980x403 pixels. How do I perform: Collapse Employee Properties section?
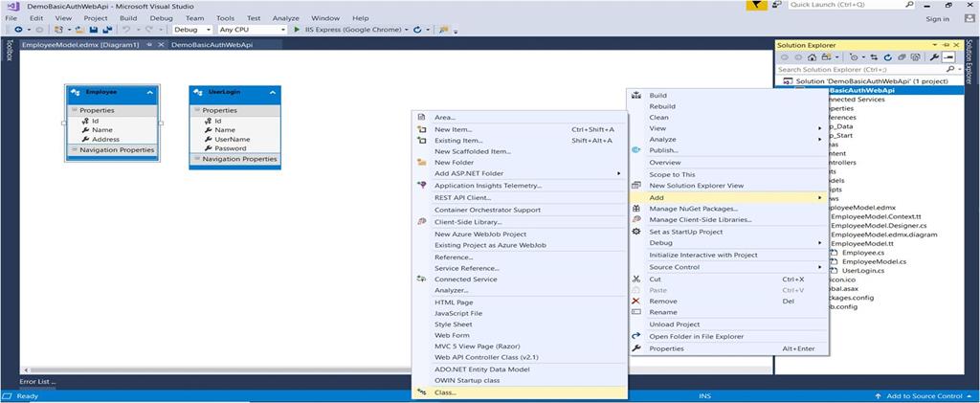[x=74, y=110]
